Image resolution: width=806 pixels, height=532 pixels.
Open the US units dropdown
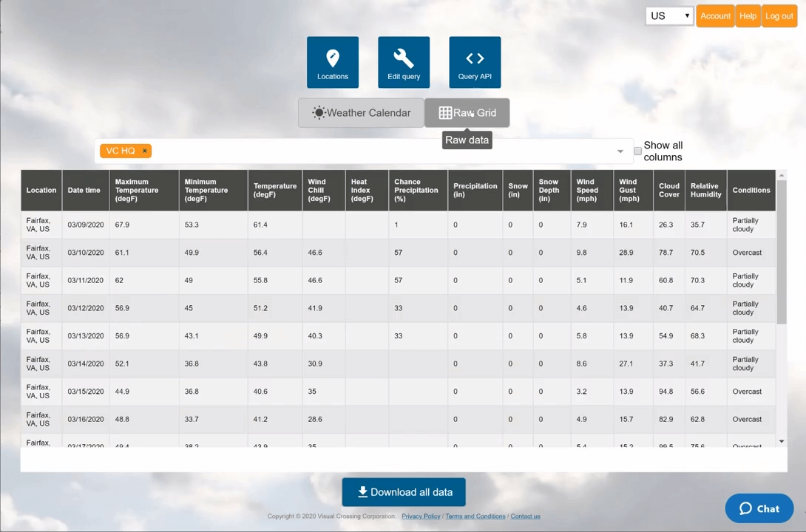(x=669, y=16)
